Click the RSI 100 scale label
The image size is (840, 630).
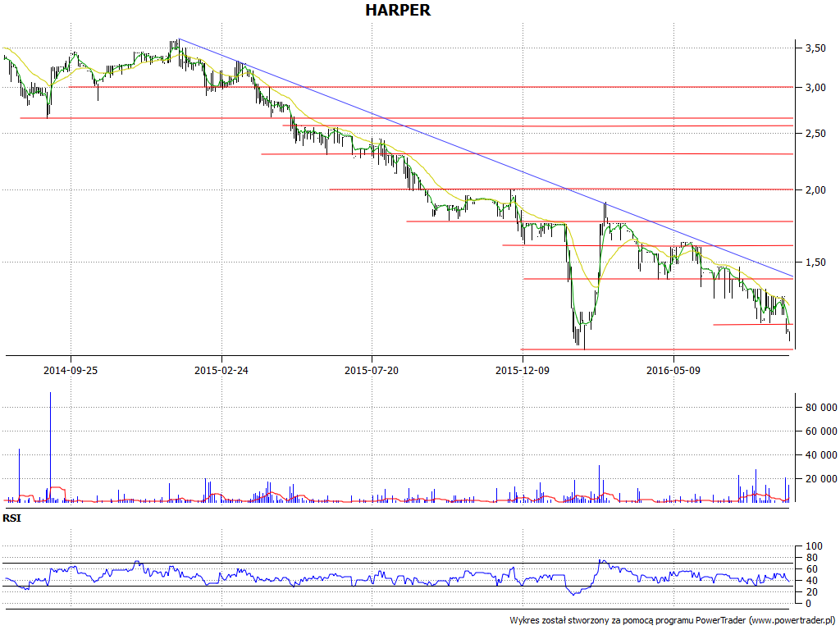814,546
